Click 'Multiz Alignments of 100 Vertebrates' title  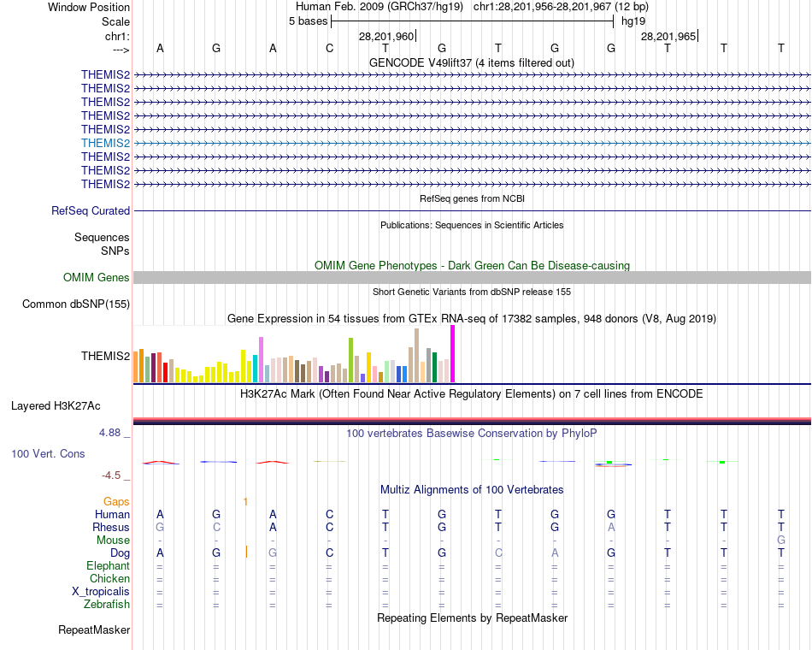pyautogui.click(x=472, y=490)
